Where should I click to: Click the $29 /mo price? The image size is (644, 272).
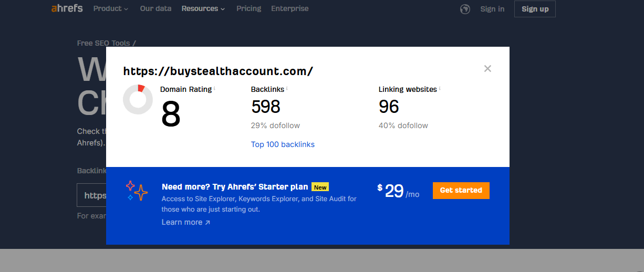(398, 191)
